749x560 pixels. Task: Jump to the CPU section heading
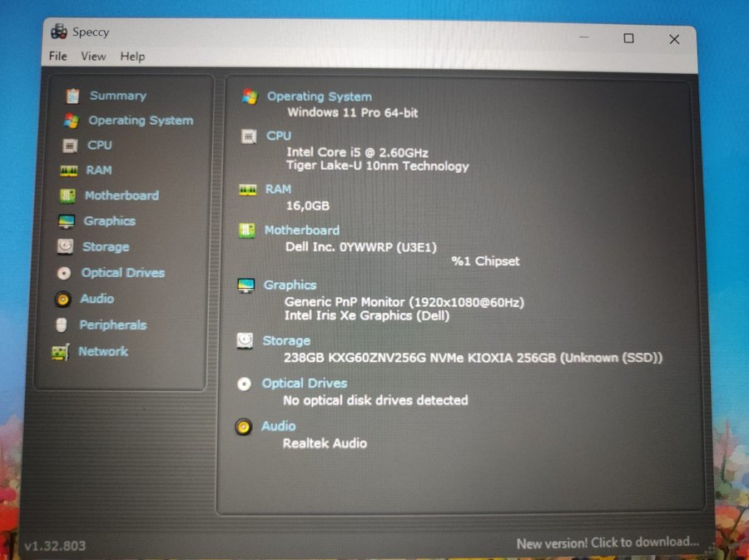279,136
